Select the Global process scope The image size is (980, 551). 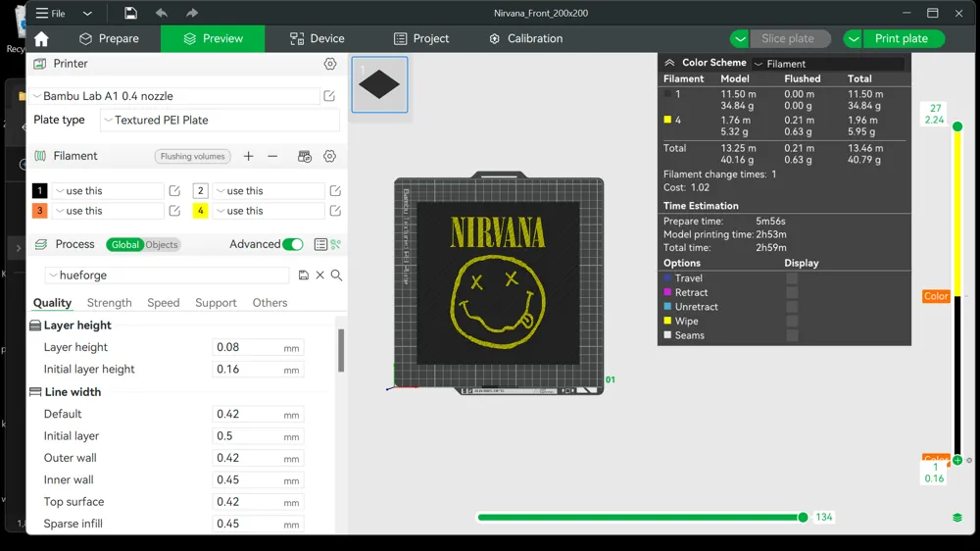click(x=125, y=244)
